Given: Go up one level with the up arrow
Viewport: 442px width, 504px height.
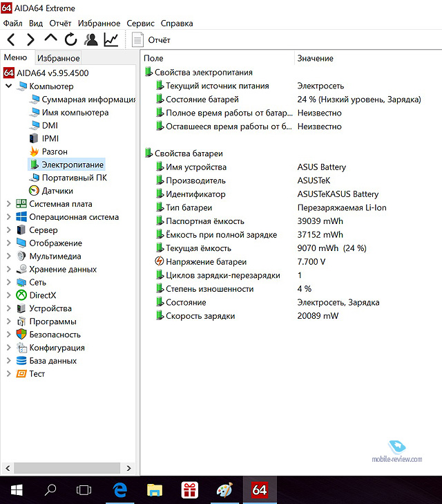Looking at the screenshot, I should point(50,38).
